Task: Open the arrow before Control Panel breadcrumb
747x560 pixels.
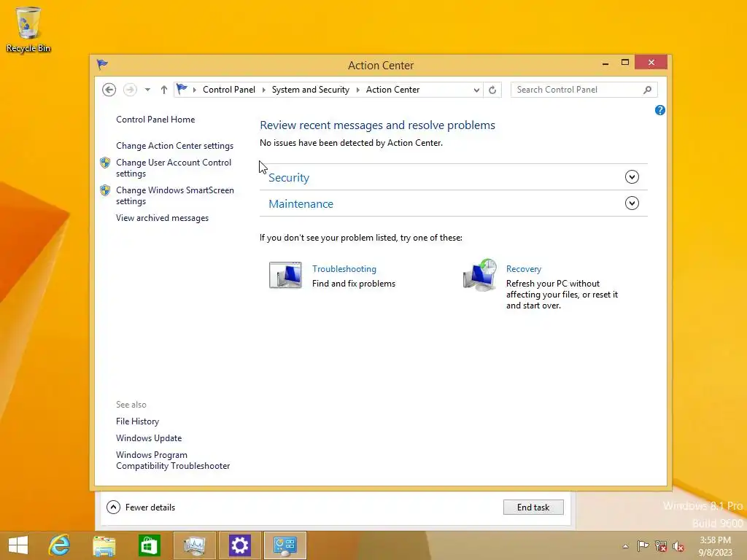Action: tap(194, 90)
